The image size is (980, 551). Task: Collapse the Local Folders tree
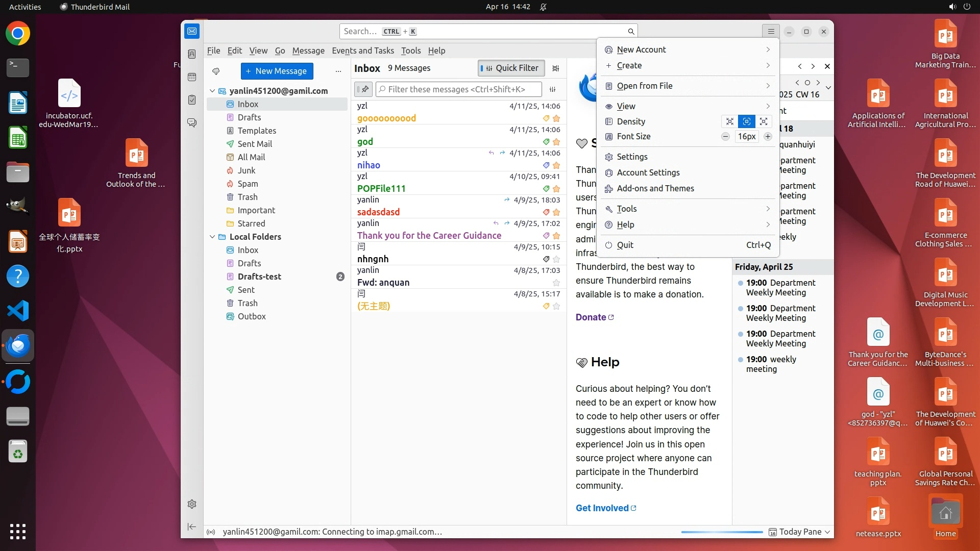[212, 237]
